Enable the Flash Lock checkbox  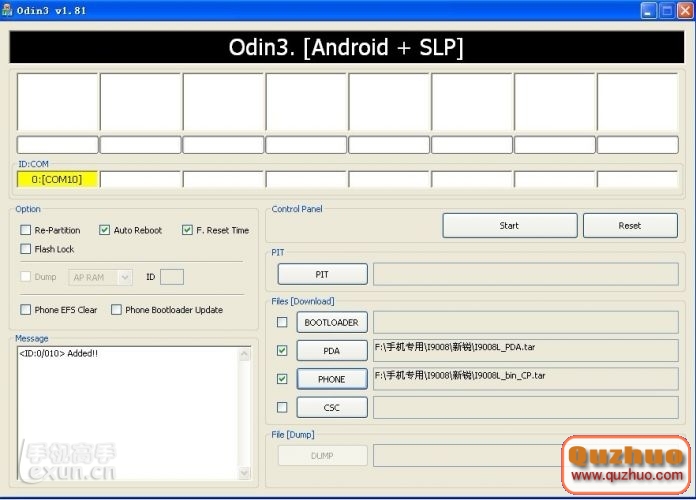coord(25,249)
